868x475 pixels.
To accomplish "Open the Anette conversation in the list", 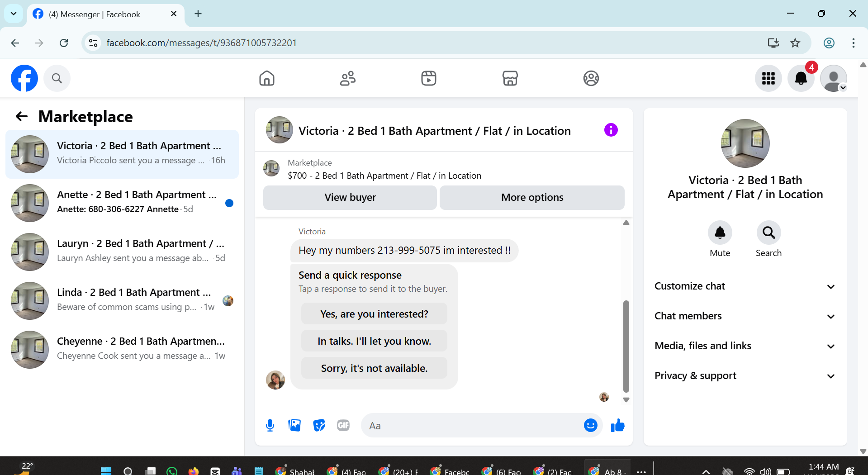I will point(122,203).
